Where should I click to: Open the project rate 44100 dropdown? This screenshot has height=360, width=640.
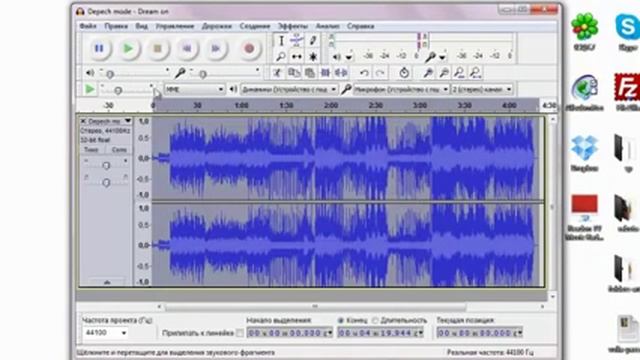106,333
